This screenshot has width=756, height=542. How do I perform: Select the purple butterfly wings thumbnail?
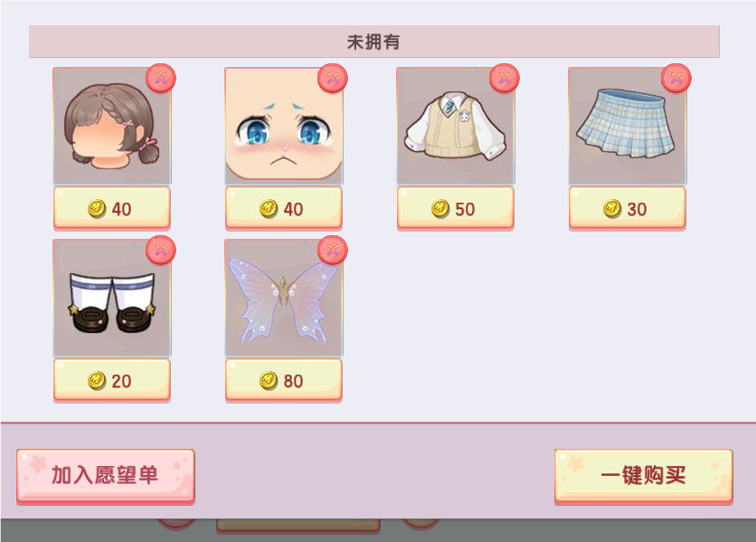pos(284,299)
